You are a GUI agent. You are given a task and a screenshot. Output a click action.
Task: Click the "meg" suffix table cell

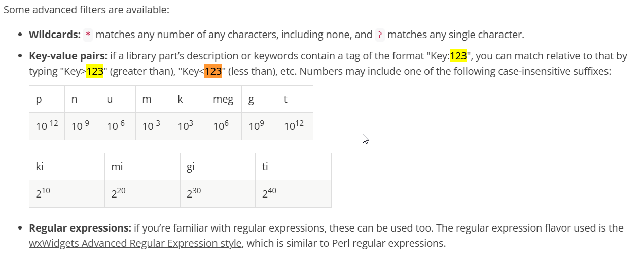[223, 100]
